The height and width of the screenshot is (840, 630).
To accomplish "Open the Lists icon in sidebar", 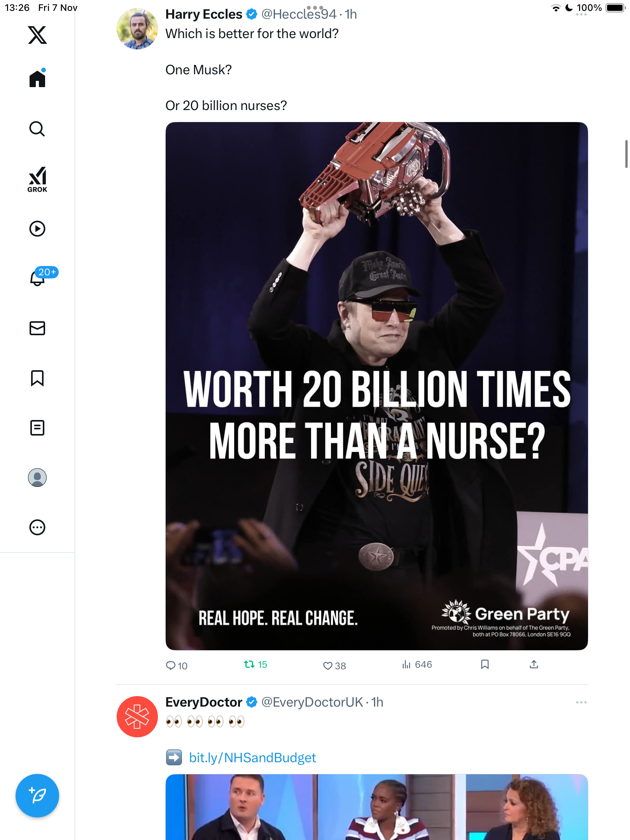I will 37,428.
